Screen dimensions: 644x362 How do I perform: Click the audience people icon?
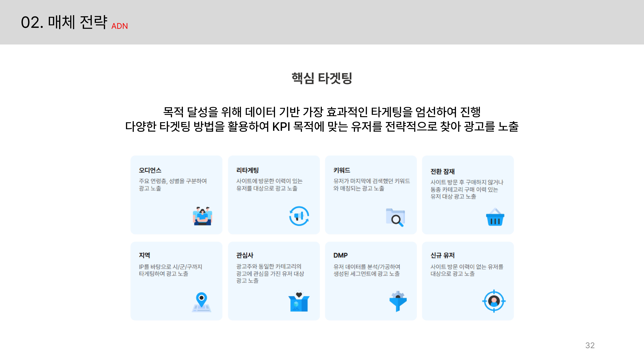[x=202, y=216]
